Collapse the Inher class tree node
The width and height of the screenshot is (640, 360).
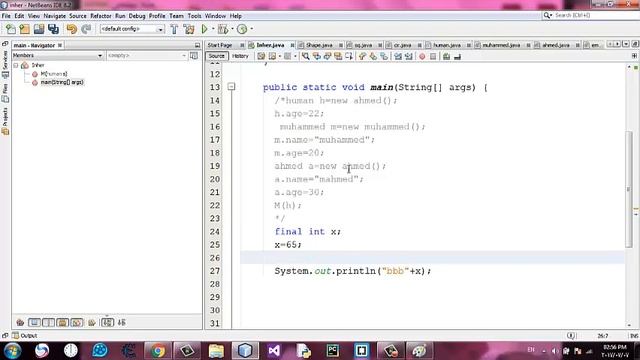tap(16, 65)
